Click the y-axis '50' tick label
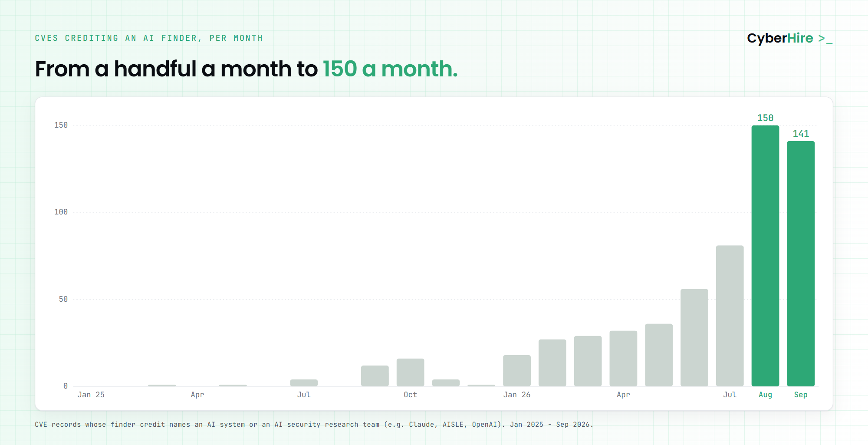Viewport: 868px width, 445px height. (x=63, y=299)
